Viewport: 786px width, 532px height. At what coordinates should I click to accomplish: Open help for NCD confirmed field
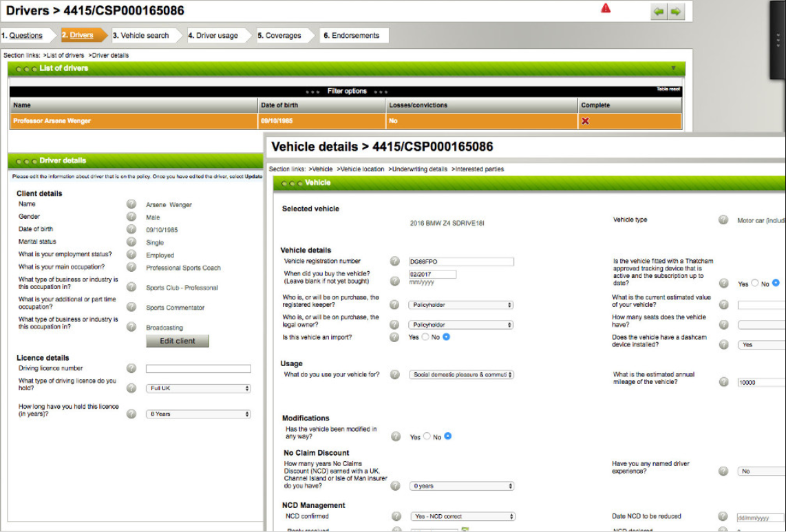tap(395, 515)
